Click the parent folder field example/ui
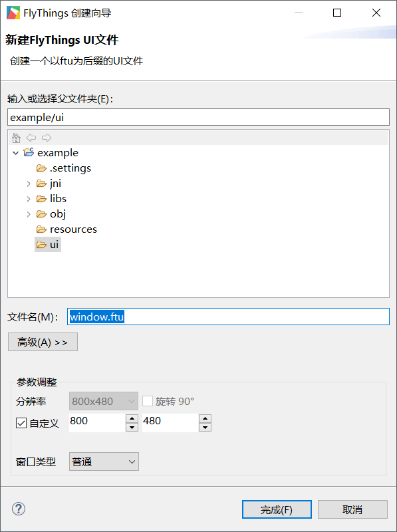 click(x=198, y=118)
